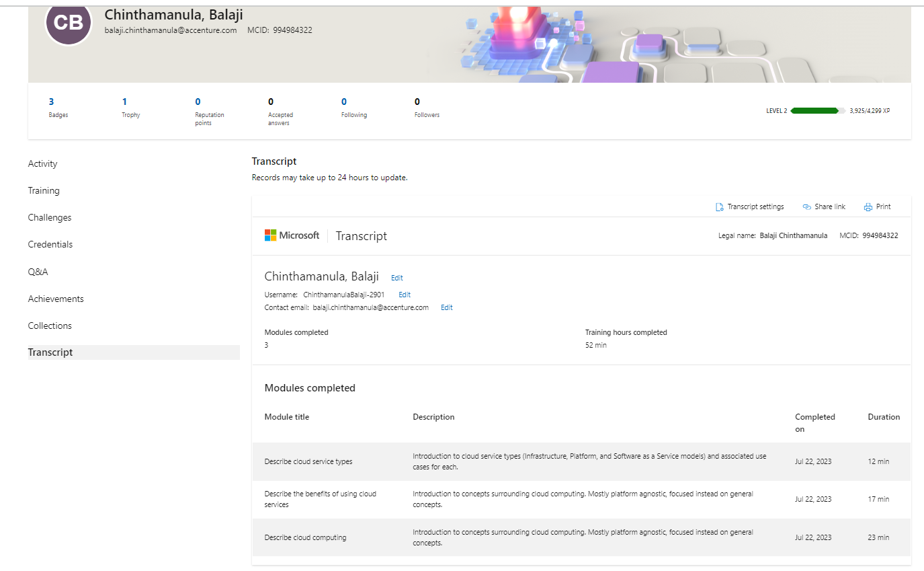Screen dimensions: 924x571
Task: Click Describe cloud computing module title
Action: click(306, 537)
